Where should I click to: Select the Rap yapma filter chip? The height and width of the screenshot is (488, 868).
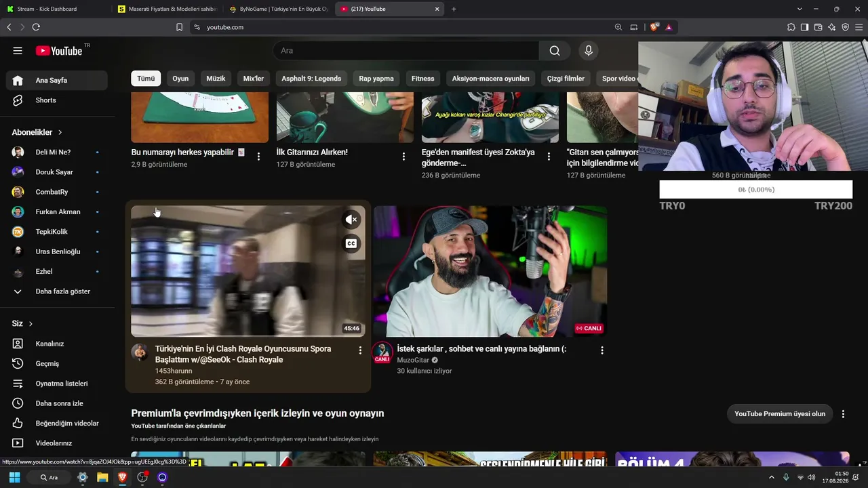(376, 79)
